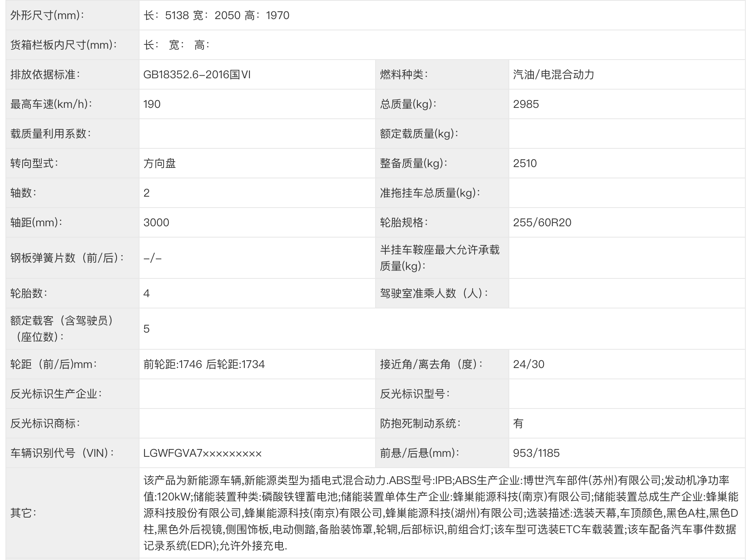Click the dimensions value 长:5138 宽:2050 高:1970
The width and height of the screenshot is (752, 560).
click(216, 16)
